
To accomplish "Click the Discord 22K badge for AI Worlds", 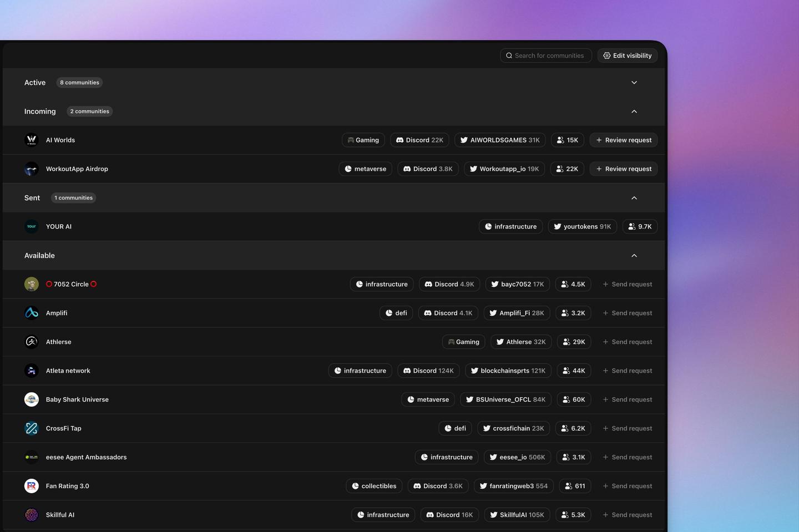I will click(419, 140).
